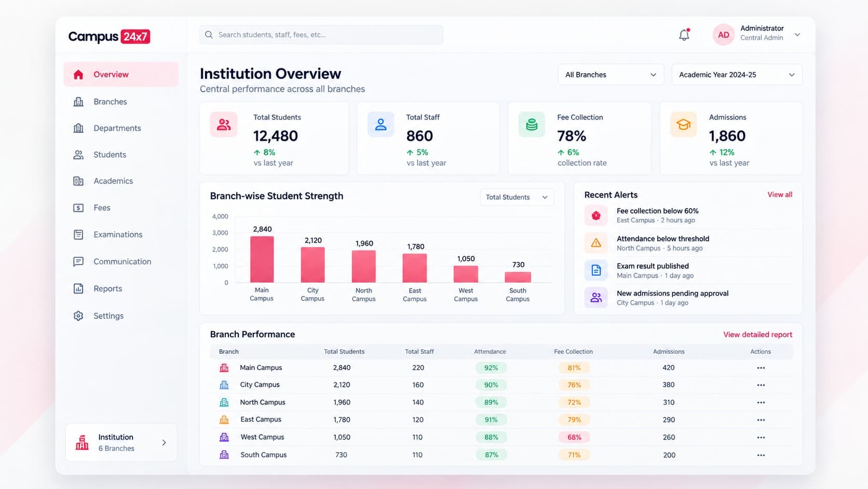Viewport: 868px width, 489px height.
Task: Open actions menu for City Campus row
Action: pyautogui.click(x=761, y=385)
